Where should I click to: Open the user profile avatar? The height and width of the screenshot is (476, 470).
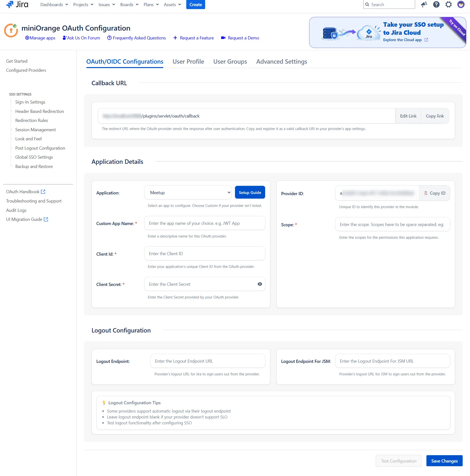[x=461, y=4]
